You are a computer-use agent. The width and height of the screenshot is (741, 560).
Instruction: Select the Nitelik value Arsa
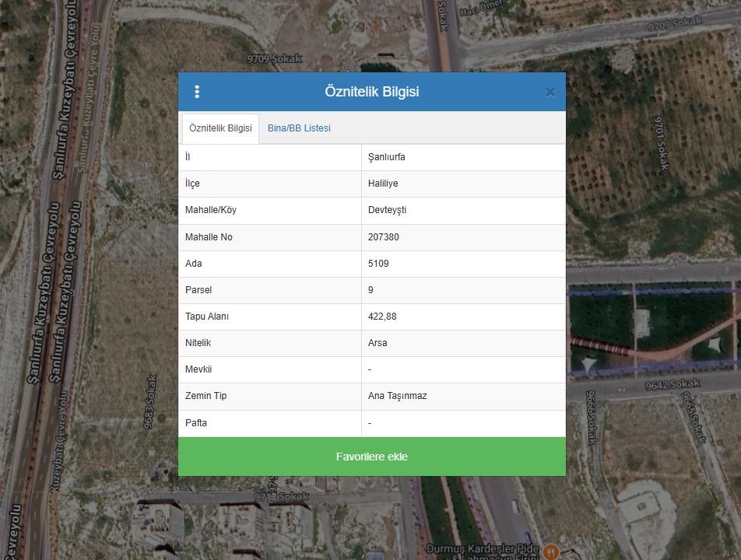[x=378, y=343]
